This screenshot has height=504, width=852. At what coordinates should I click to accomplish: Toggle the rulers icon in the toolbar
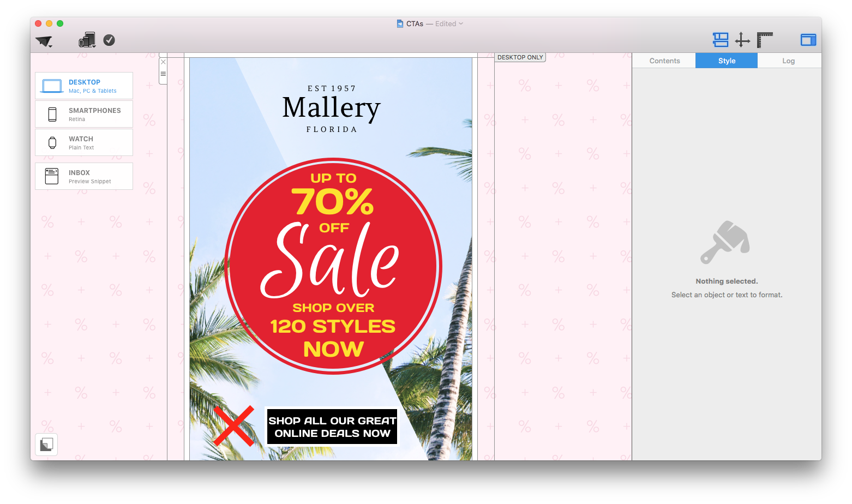(765, 40)
